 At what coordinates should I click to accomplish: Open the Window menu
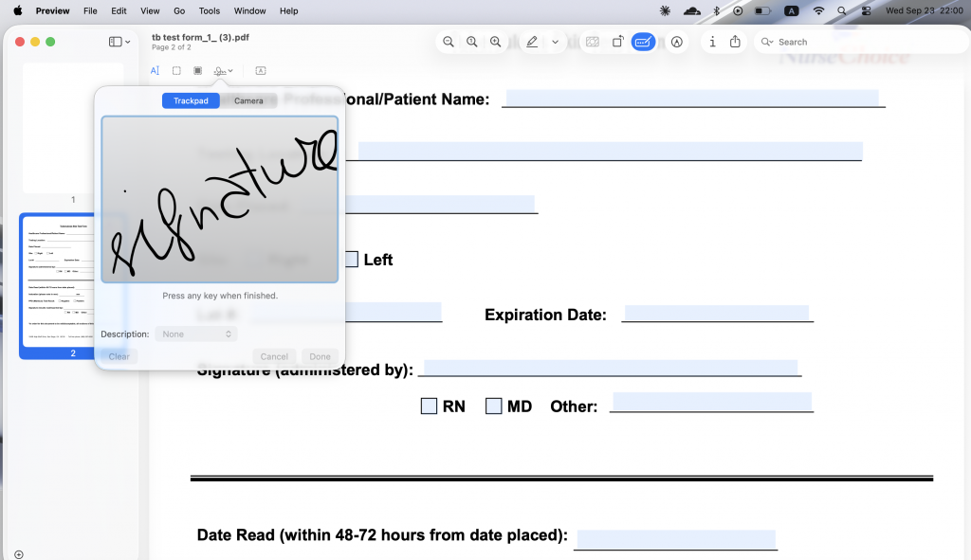click(x=249, y=10)
